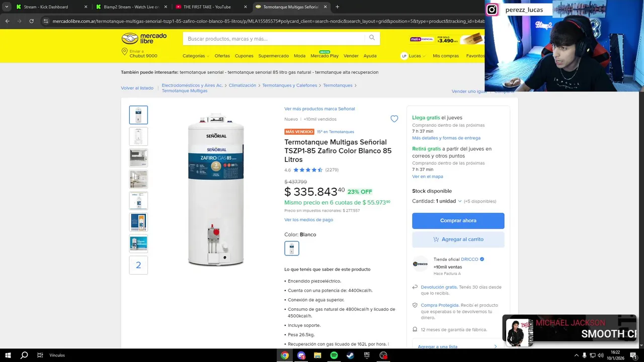The width and height of the screenshot is (644, 362).
Task: Expand the Lucas account dropdown
Action: (413, 56)
